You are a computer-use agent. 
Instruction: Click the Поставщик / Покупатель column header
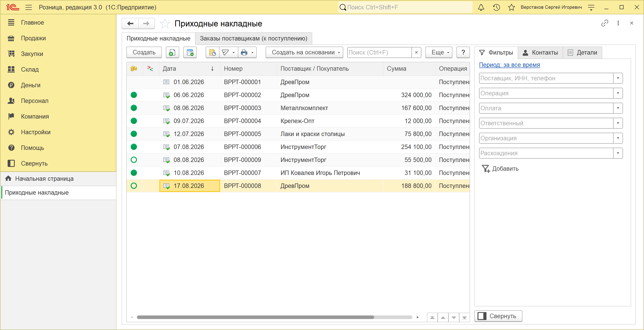[x=330, y=68]
